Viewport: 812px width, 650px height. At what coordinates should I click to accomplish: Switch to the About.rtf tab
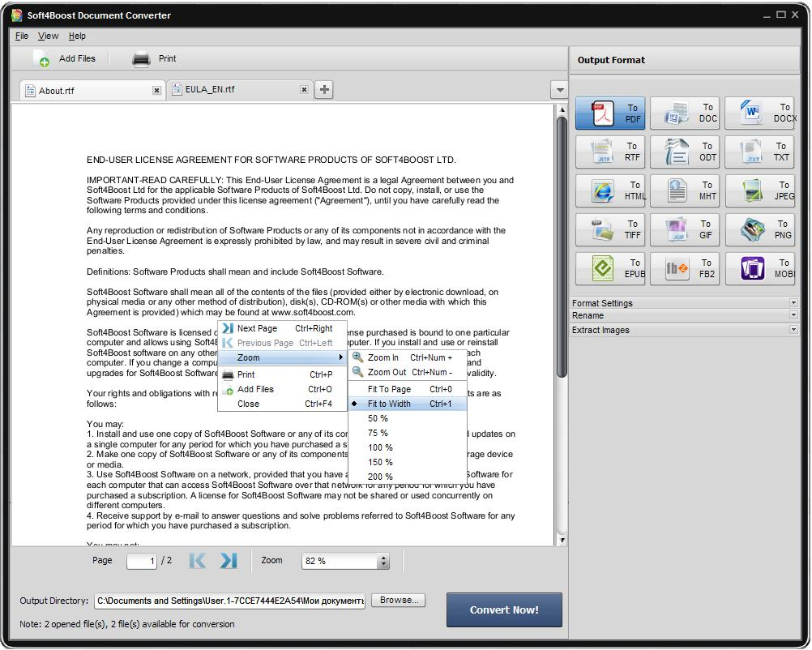[x=92, y=91]
